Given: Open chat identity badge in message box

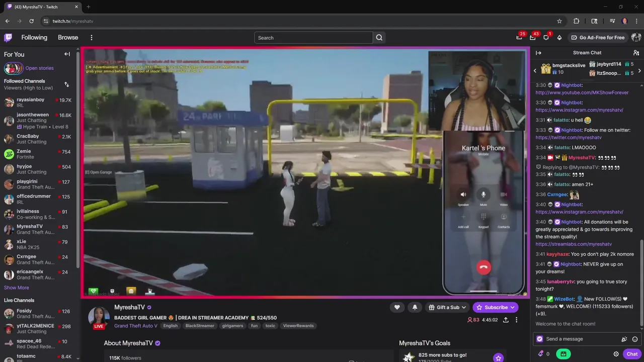Looking at the screenshot, I should pos(540,339).
